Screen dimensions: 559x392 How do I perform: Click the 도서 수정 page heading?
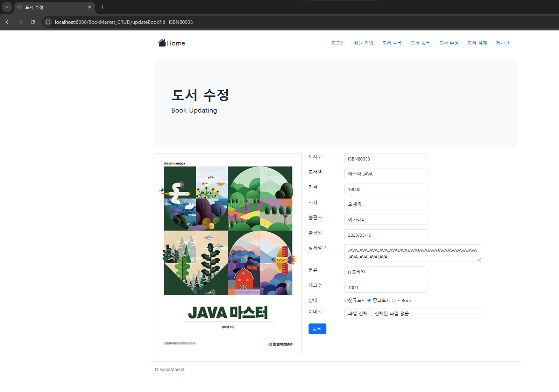(x=200, y=95)
